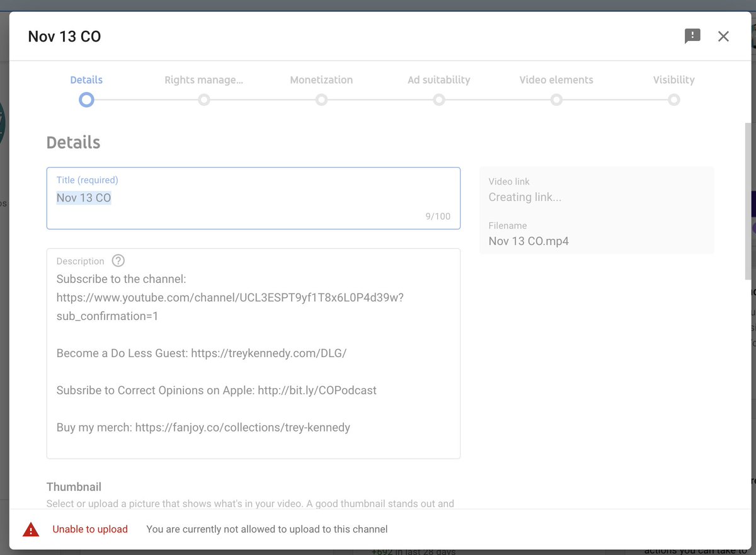This screenshot has width=756, height=555.
Task: Click the Monetization step circle marker
Action: pos(321,100)
